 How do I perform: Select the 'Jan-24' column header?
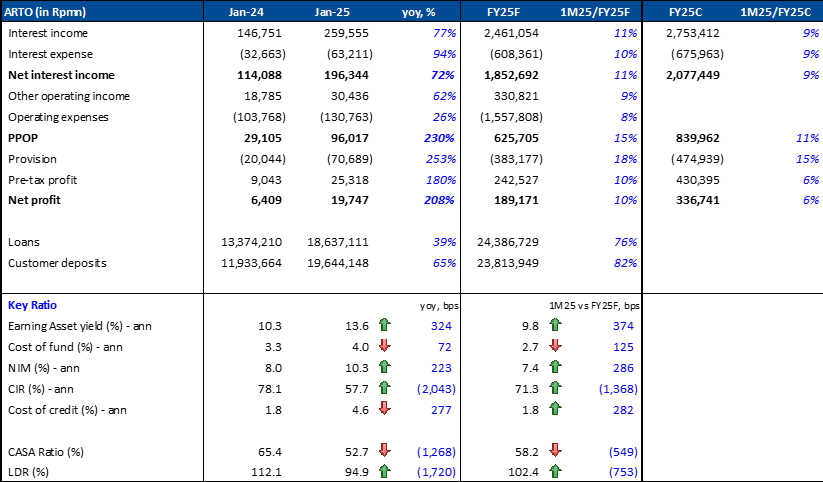pos(246,12)
